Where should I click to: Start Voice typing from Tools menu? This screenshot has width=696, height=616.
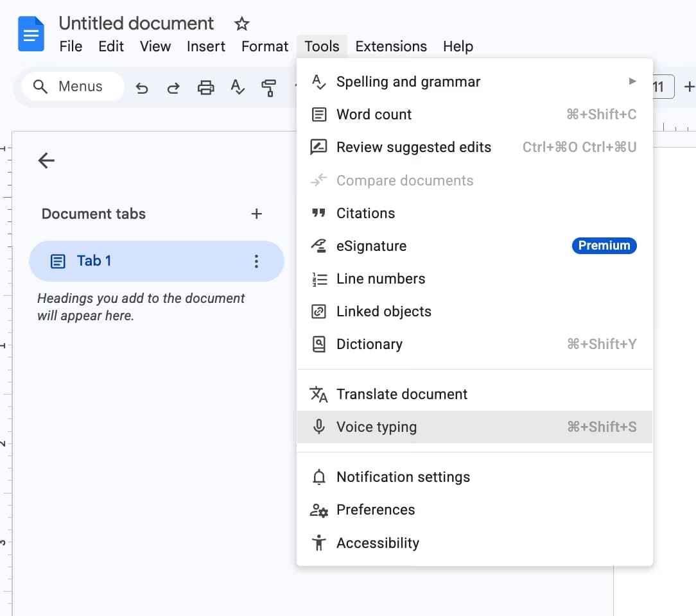(x=474, y=427)
